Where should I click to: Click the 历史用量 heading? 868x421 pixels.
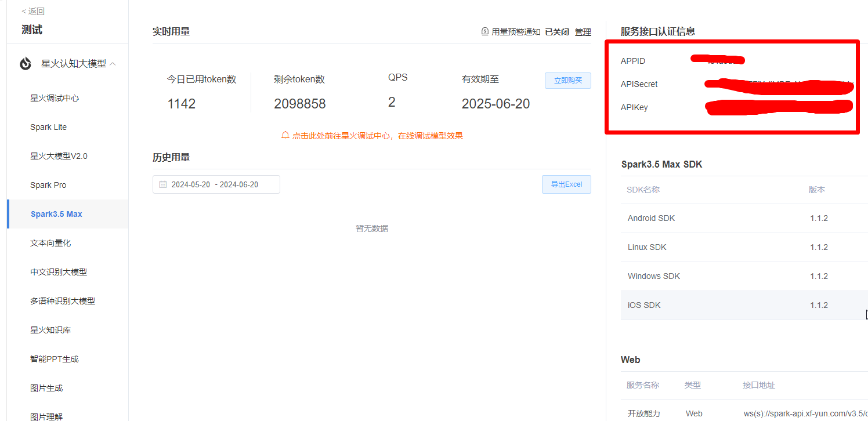[171, 157]
